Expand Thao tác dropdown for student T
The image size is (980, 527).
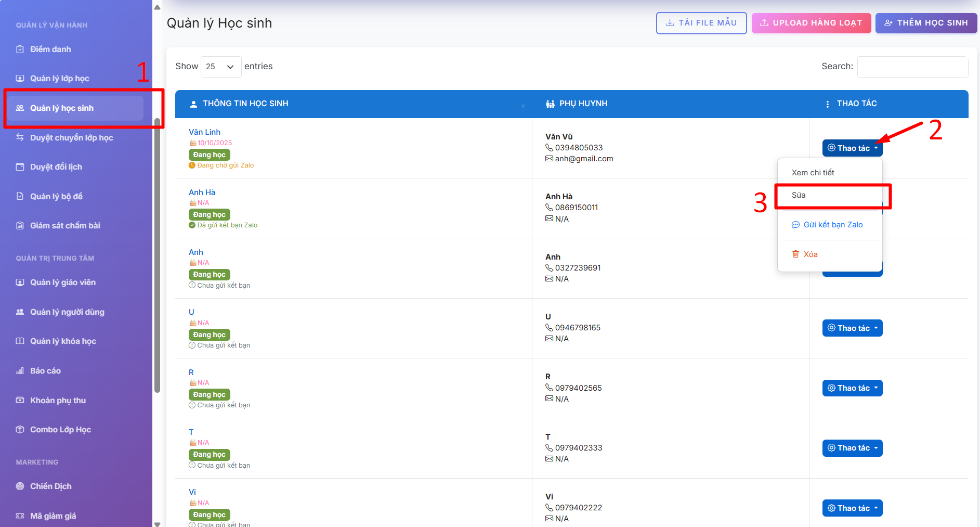tap(852, 448)
